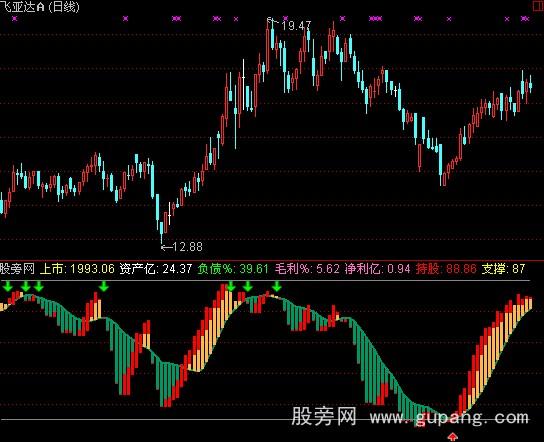Click the 股旁网 indicator name label

(17, 269)
